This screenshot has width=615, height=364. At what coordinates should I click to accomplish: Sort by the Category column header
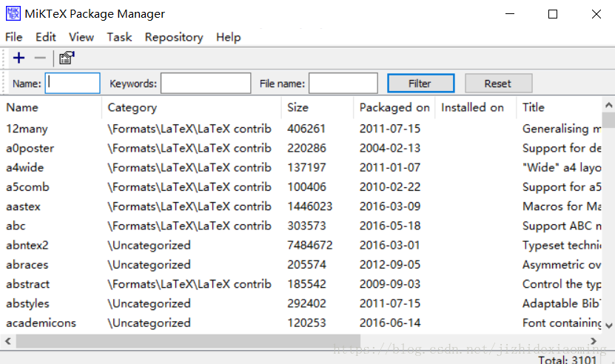coord(192,107)
